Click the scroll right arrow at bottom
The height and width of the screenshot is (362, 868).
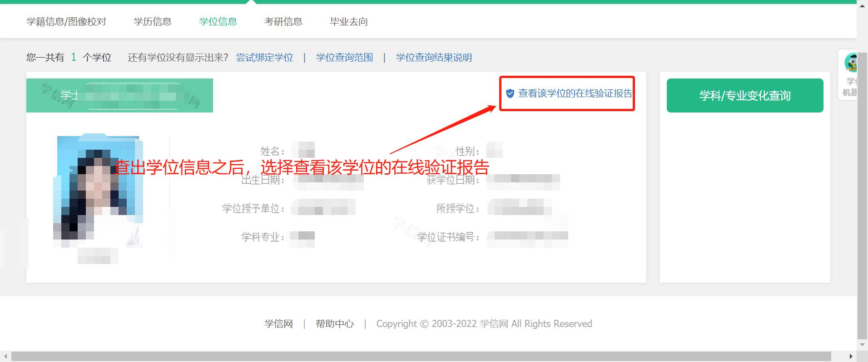click(851, 357)
